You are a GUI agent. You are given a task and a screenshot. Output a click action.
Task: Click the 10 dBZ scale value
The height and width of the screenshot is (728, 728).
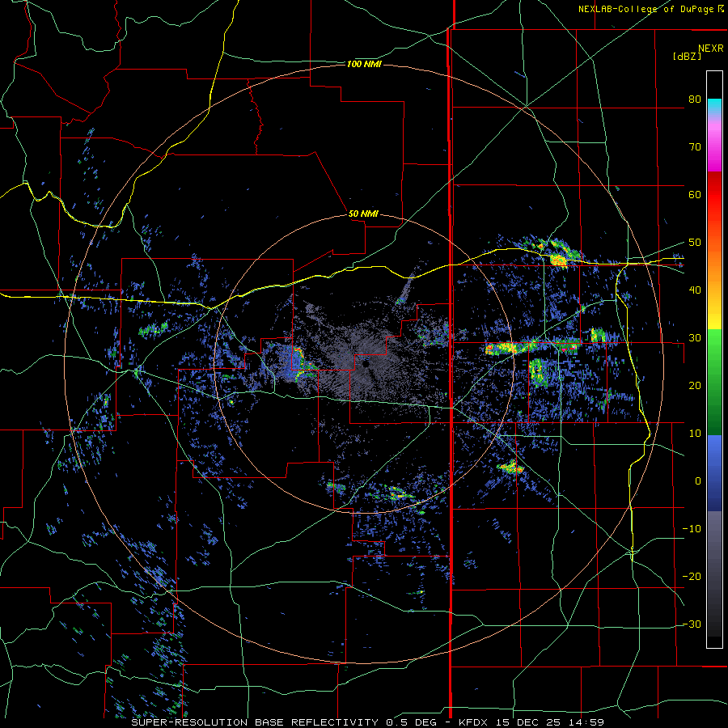(695, 434)
